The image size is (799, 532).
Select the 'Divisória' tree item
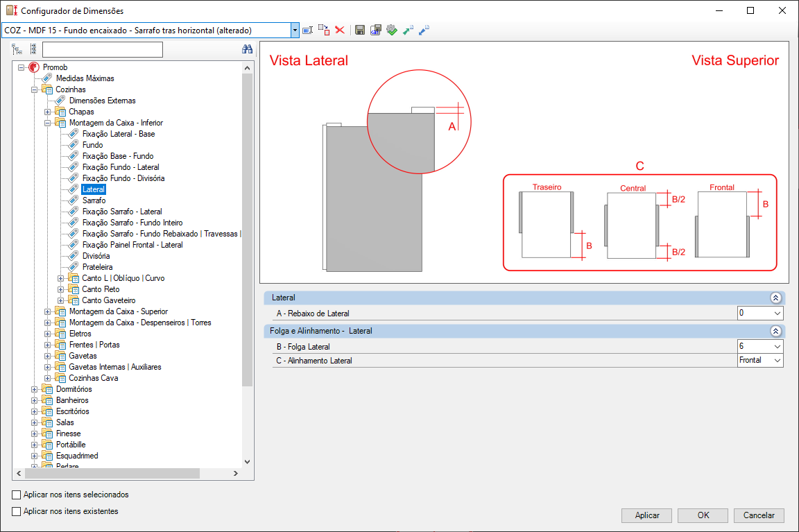point(96,257)
